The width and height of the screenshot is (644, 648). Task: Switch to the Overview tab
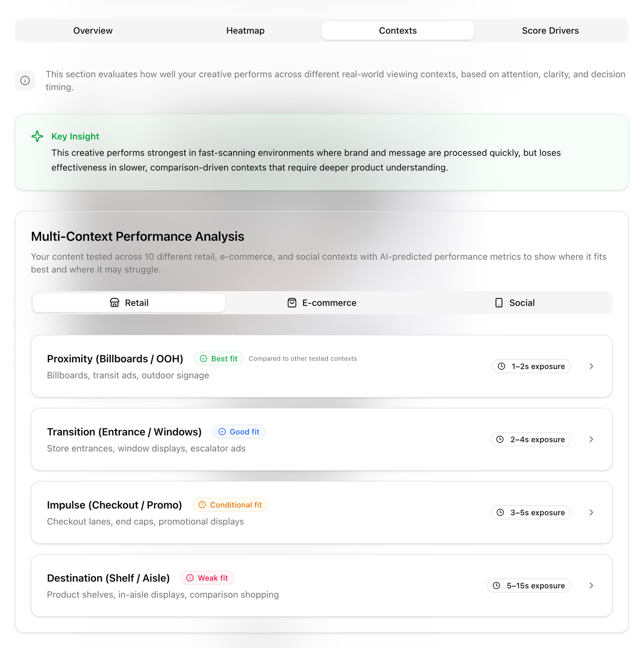[93, 30]
